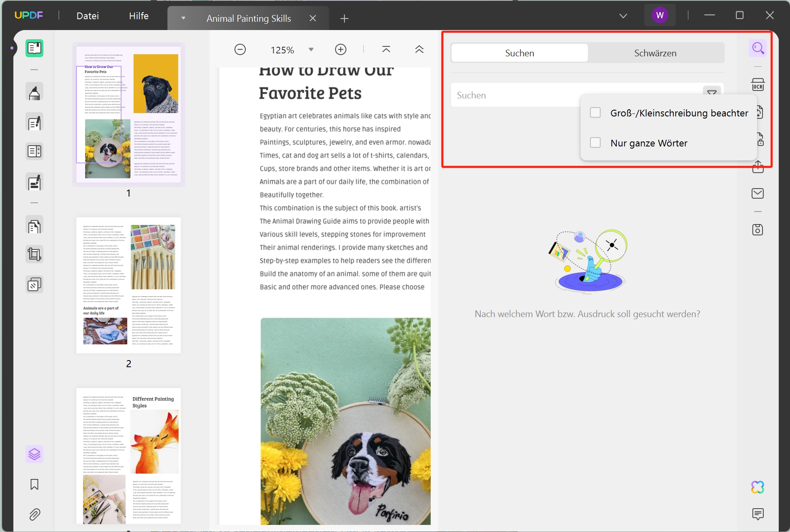Open the Bookmarks panel
The height and width of the screenshot is (532, 790).
coord(34,484)
